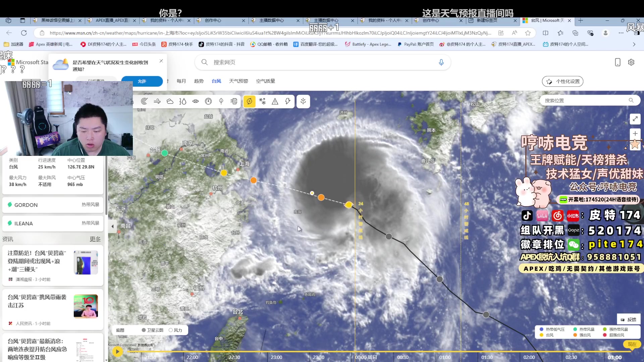Click the browser address bar URL
Screen dimensions: 644x362
click(270, 33)
